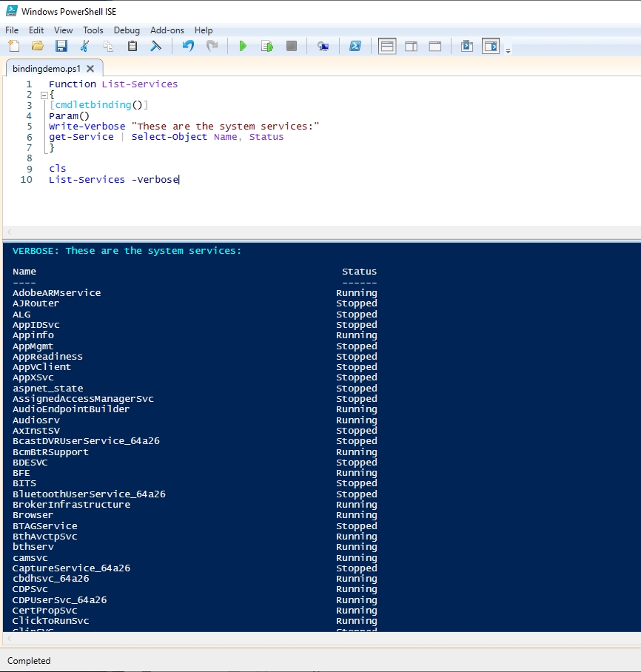This screenshot has width=641, height=672.
Task: Show the script pane on the right
Action: click(412, 47)
